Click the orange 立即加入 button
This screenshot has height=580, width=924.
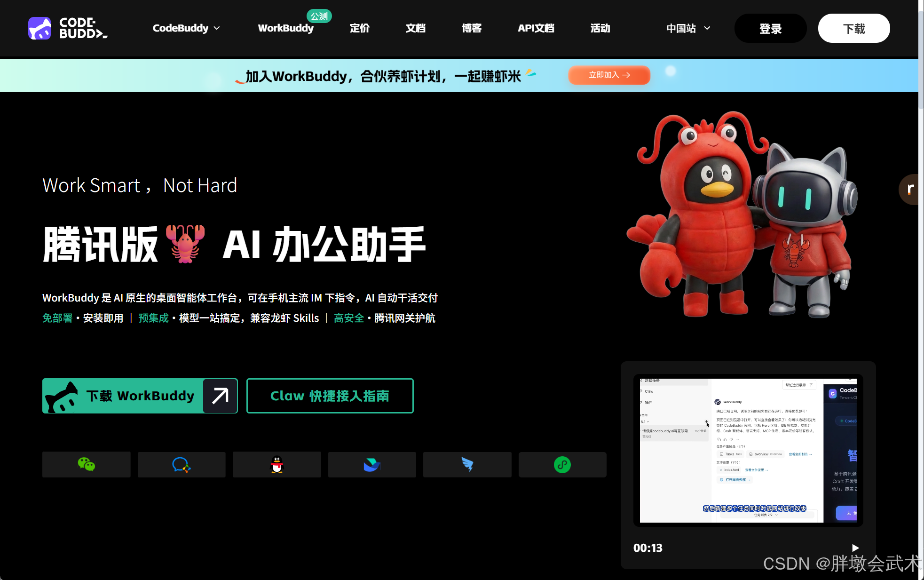point(609,75)
